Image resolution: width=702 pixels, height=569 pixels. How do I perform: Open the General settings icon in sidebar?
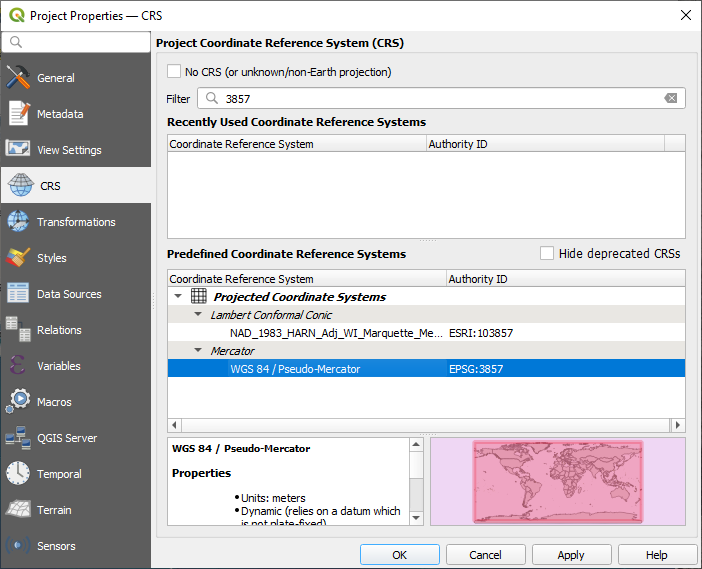coord(18,78)
